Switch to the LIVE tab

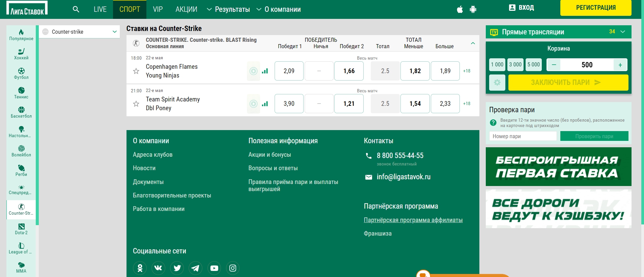tap(100, 9)
